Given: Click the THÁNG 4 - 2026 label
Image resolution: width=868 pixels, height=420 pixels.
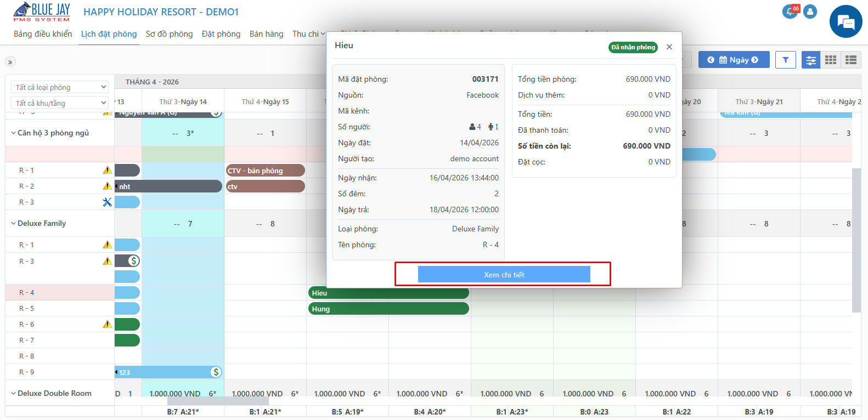Looking at the screenshot, I should (x=152, y=82).
